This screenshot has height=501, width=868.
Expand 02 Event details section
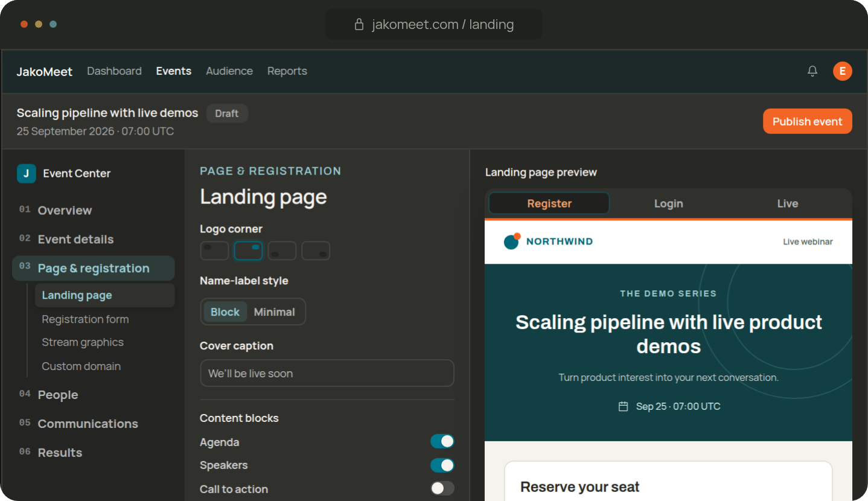point(94,239)
